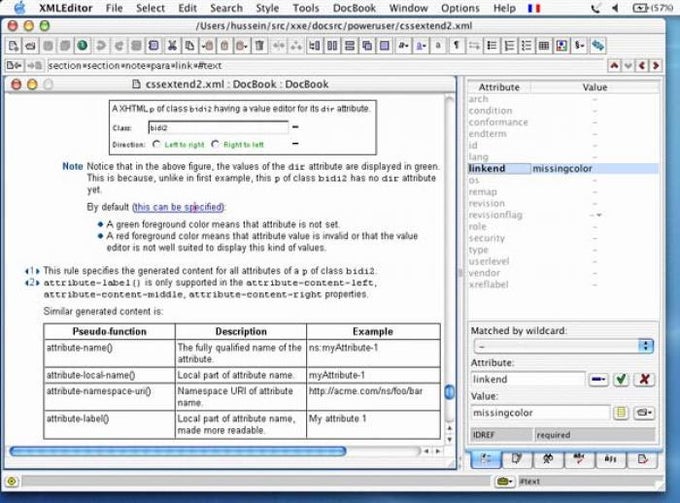
Task: Open the Search menu
Action: pyautogui.click(x=226, y=8)
